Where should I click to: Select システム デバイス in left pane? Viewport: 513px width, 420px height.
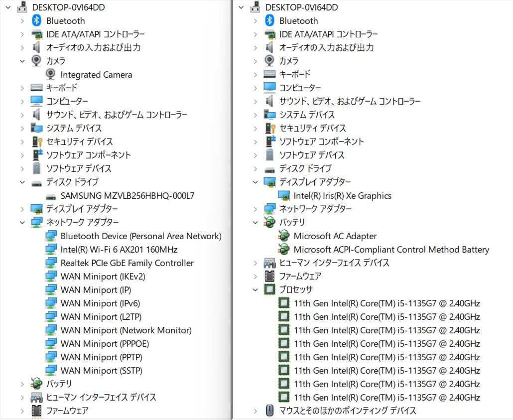[x=74, y=128]
